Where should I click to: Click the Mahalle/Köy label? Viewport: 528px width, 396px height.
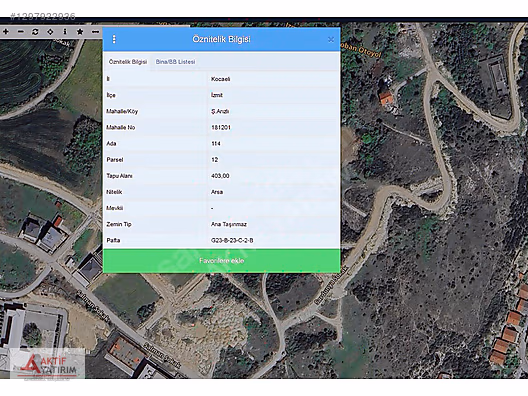pyautogui.click(x=122, y=111)
